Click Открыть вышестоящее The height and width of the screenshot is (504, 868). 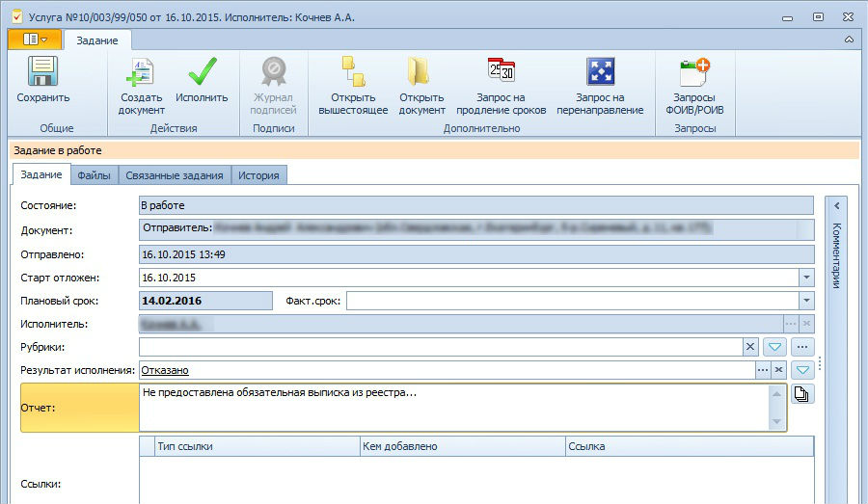point(353,86)
